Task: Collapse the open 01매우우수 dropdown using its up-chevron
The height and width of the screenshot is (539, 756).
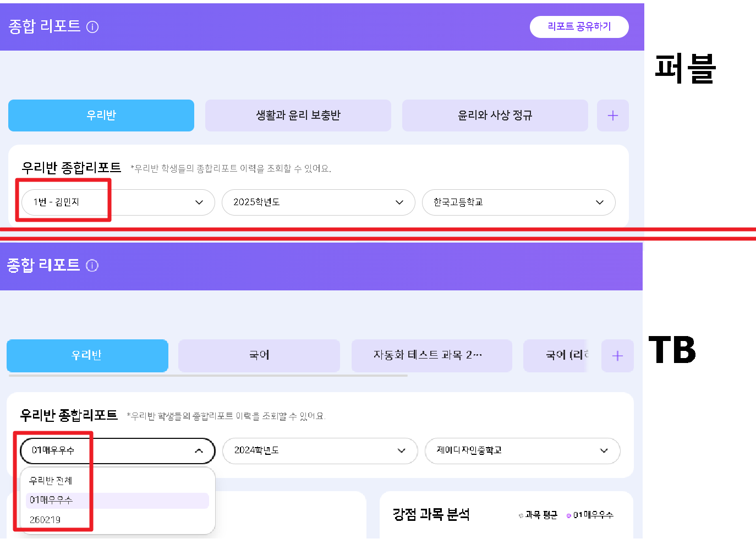Action: [199, 451]
